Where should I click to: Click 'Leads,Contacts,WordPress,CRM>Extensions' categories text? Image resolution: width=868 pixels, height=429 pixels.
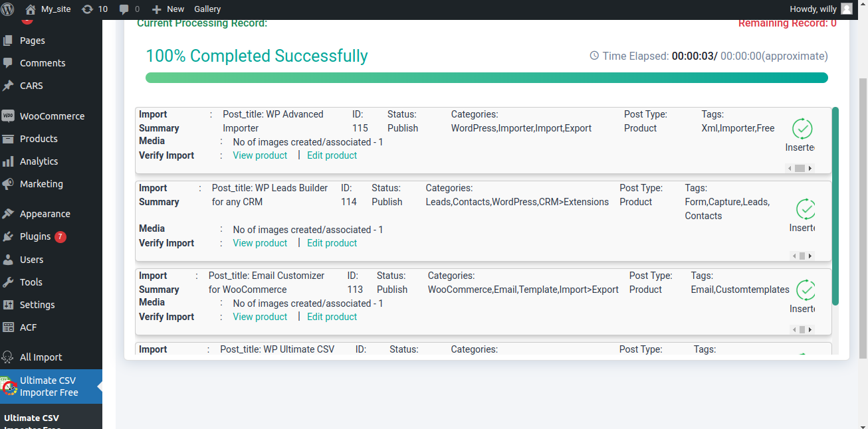pyautogui.click(x=517, y=202)
